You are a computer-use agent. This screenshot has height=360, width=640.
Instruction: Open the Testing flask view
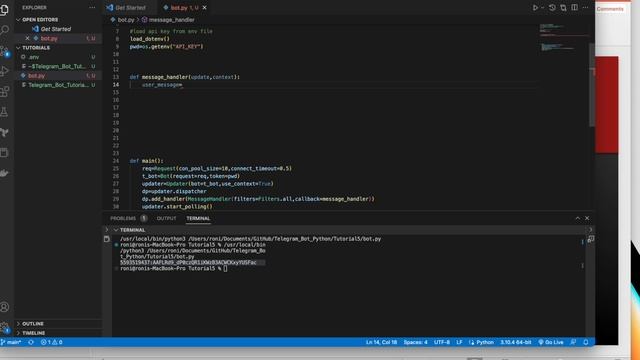4,112
